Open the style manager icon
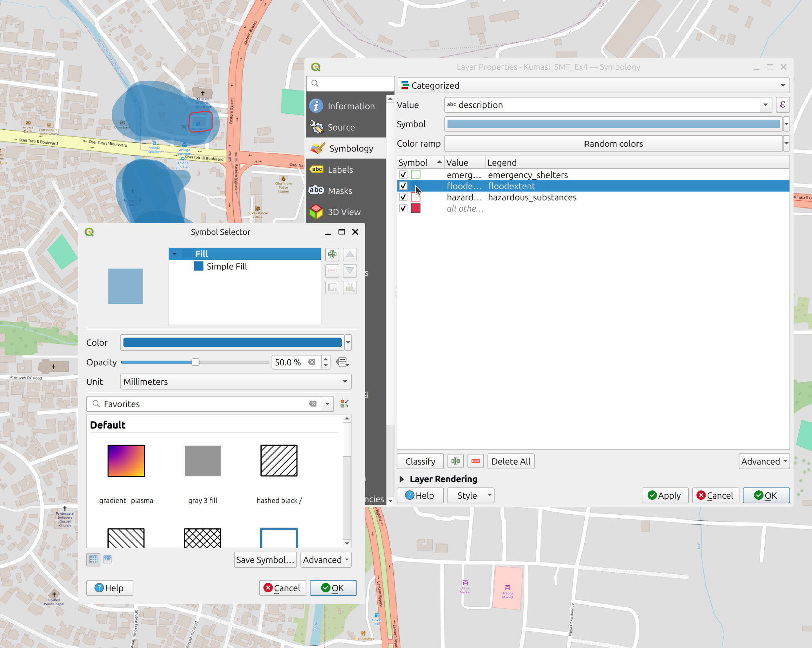 point(344,404)
